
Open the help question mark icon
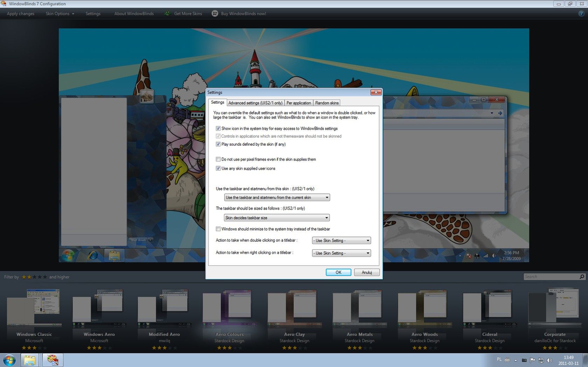[581, 14]
